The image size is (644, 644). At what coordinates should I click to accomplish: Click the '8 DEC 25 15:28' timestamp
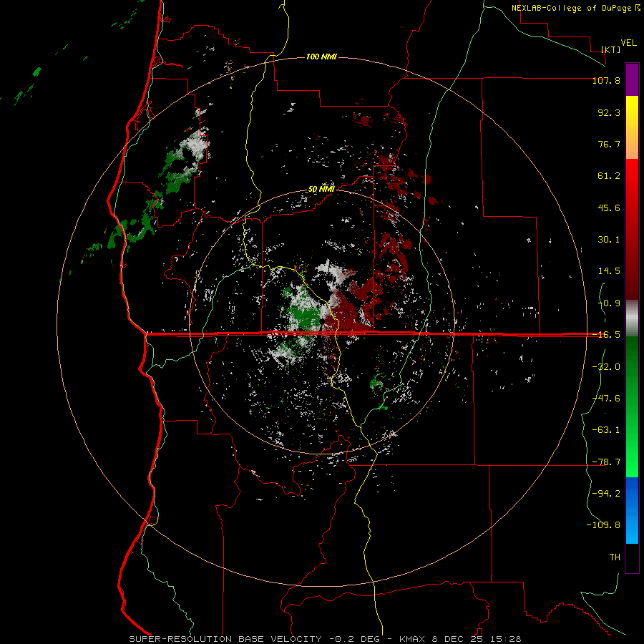coord(477,639)
